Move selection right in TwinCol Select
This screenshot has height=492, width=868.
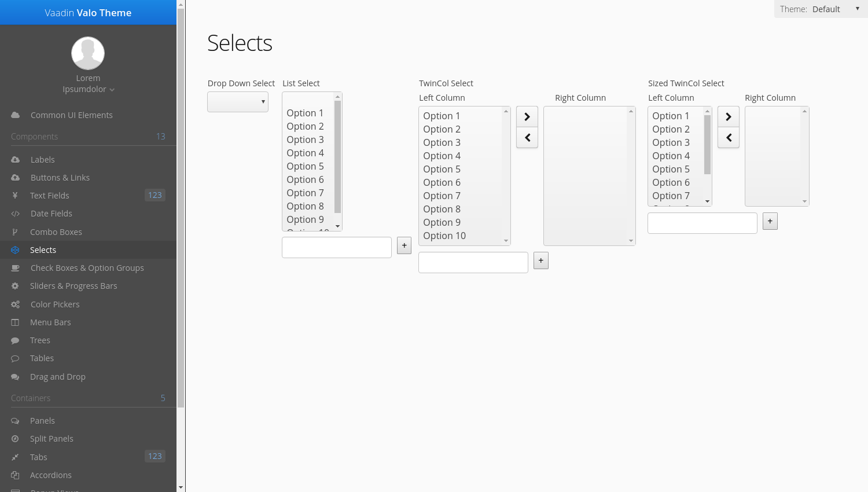pos(527,117)
